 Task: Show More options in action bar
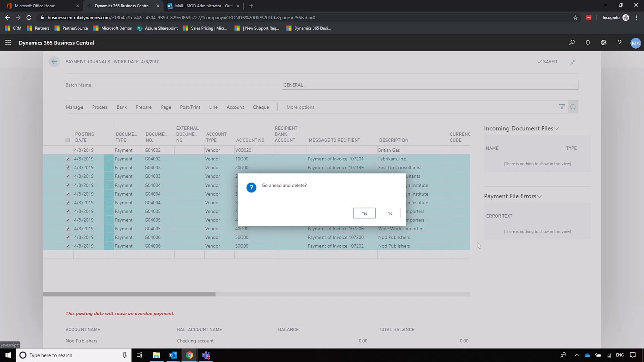pyautogui.click(x=300, y=107)
